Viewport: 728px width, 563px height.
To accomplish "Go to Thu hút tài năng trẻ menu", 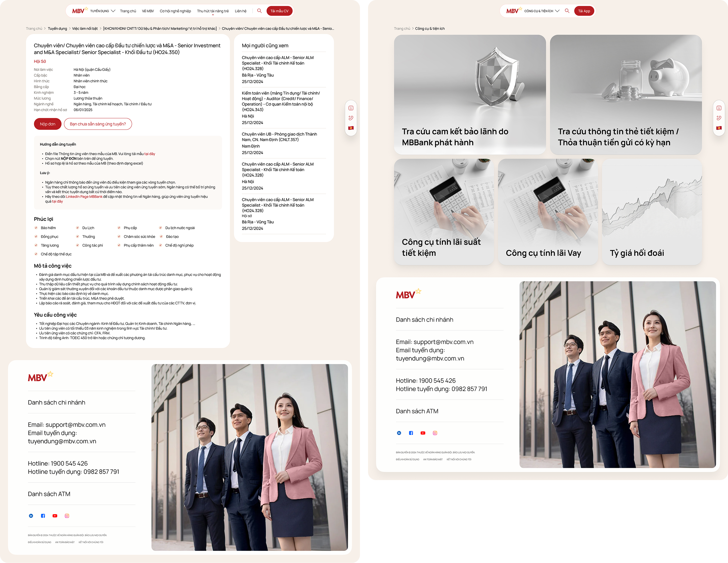I will click(213, 11).
